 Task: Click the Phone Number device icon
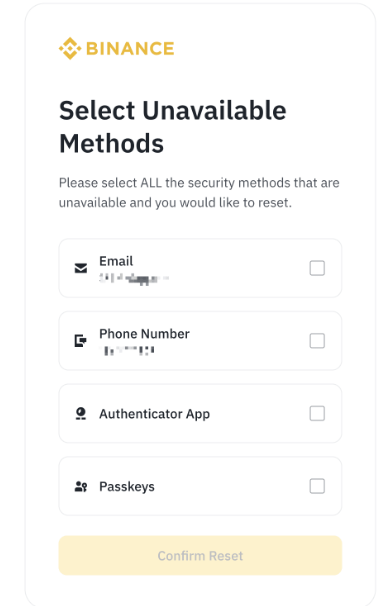tap(80, 341)
